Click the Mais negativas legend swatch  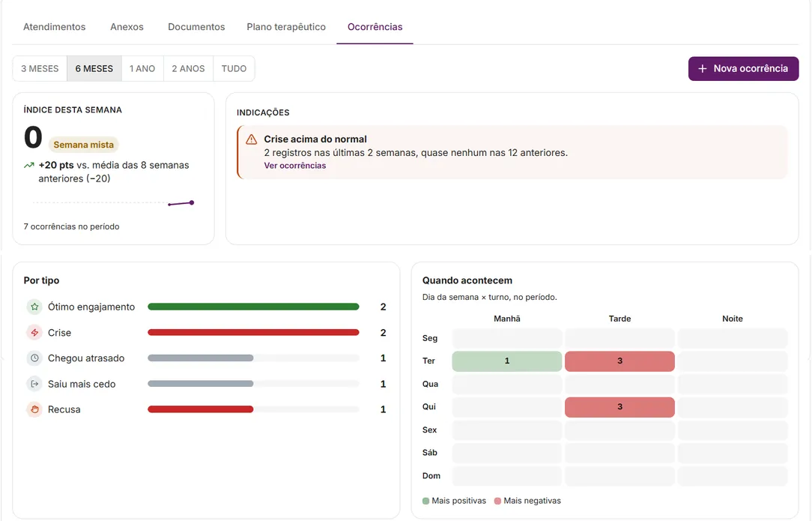coord(497,501)
